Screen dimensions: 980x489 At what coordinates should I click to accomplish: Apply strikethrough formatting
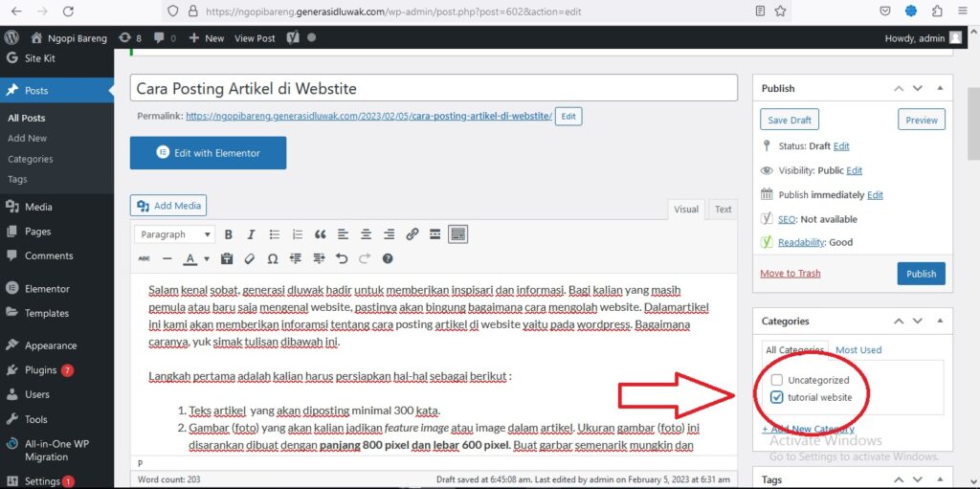(145, 258)
